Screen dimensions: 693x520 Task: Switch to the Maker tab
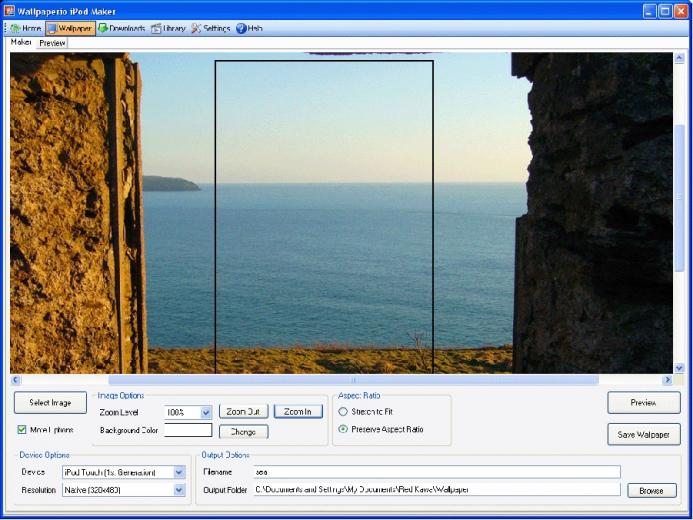21,42
